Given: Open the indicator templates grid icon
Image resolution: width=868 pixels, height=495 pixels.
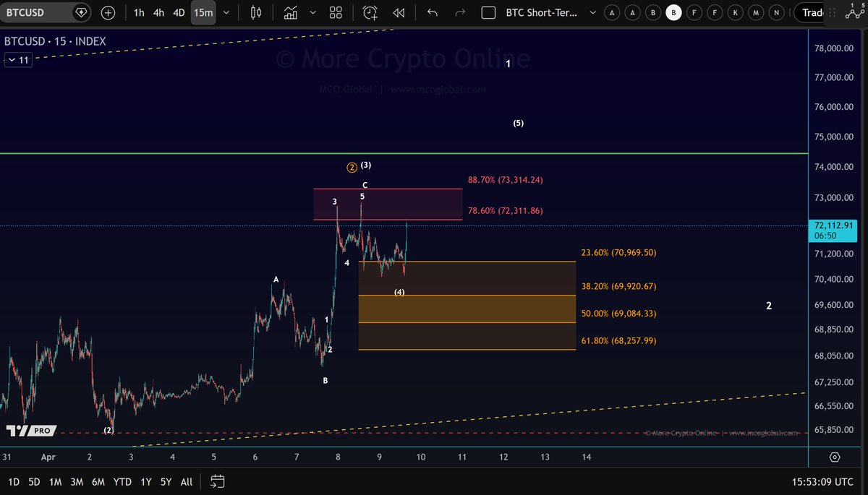Looking at the screenshot, I should [336, 12].
